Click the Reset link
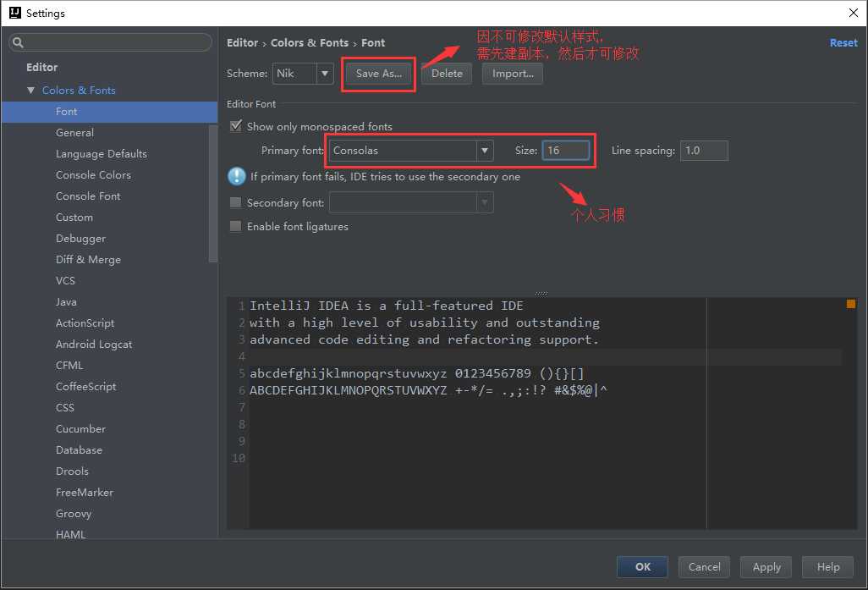Screen dimensions: 868x590 pyautogui.click(x=843, y=42)
